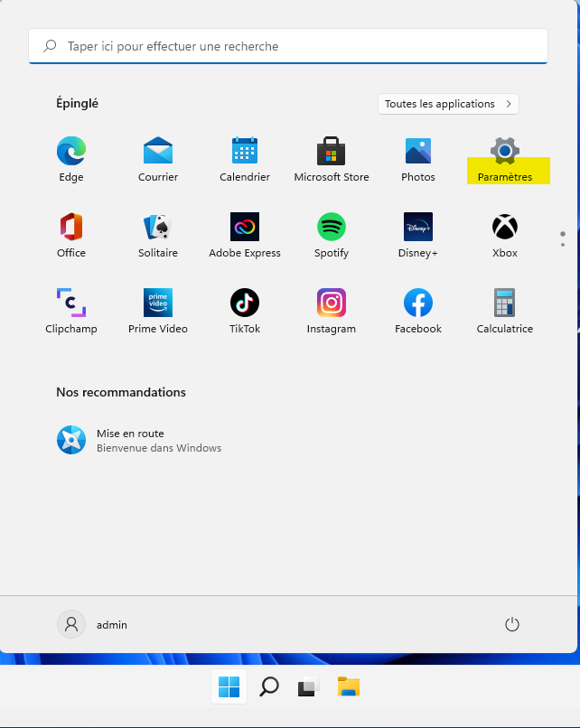Open File Explorer from the taskbar
Screen dimensions: 580x728
(x=349, y=687)
